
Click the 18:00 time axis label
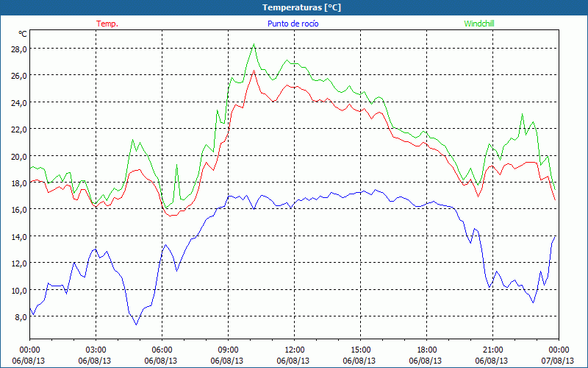427,350
